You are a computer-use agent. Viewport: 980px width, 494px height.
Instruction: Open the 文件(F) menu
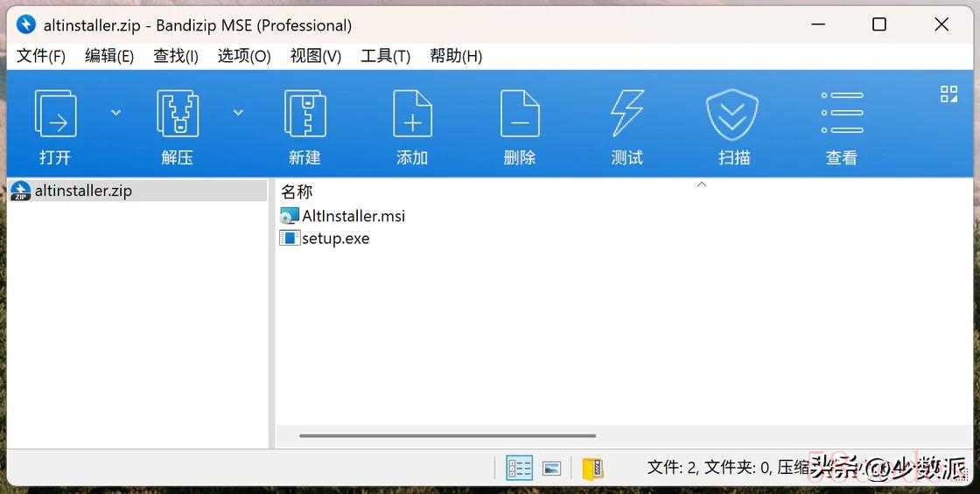(x=41, y=56)
